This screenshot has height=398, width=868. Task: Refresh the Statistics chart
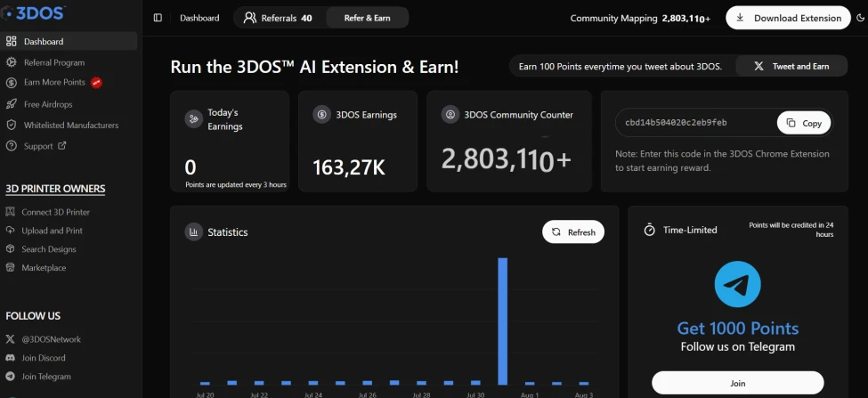pos(573,231)
